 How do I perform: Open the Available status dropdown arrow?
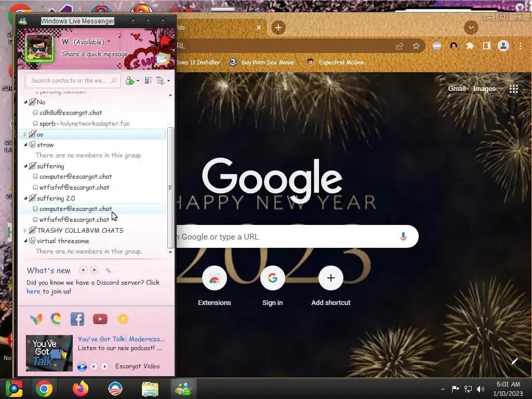pos(109,42)
